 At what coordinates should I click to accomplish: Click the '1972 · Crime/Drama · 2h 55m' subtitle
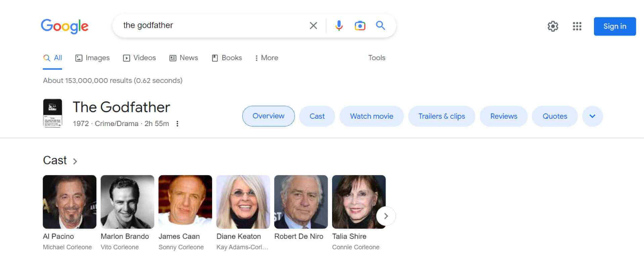click(x=121, y=124)
